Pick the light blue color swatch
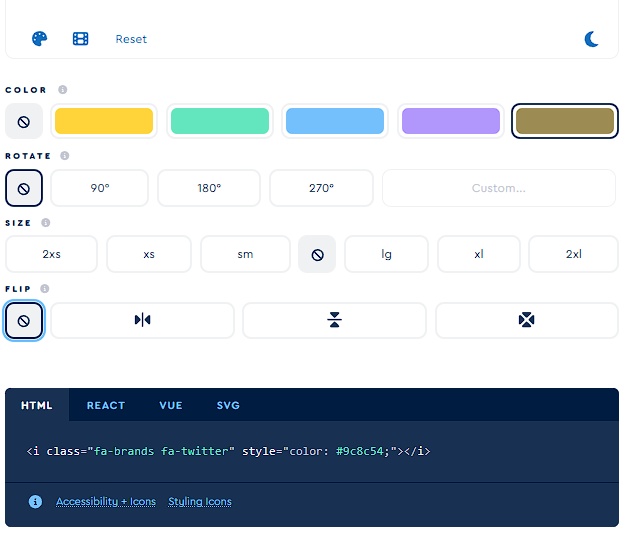The height and width of the screenshot is (535, 621). (x=335, y=121)
